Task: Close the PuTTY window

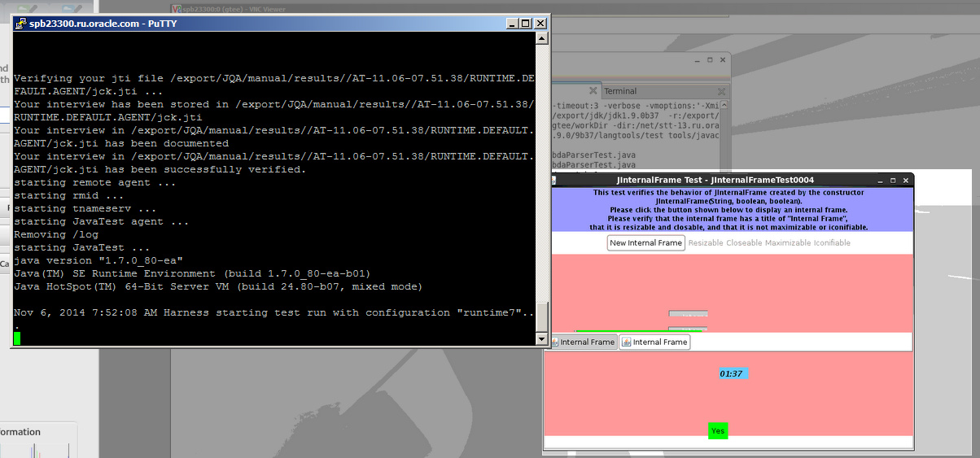Action: click(x=540, y=24)
